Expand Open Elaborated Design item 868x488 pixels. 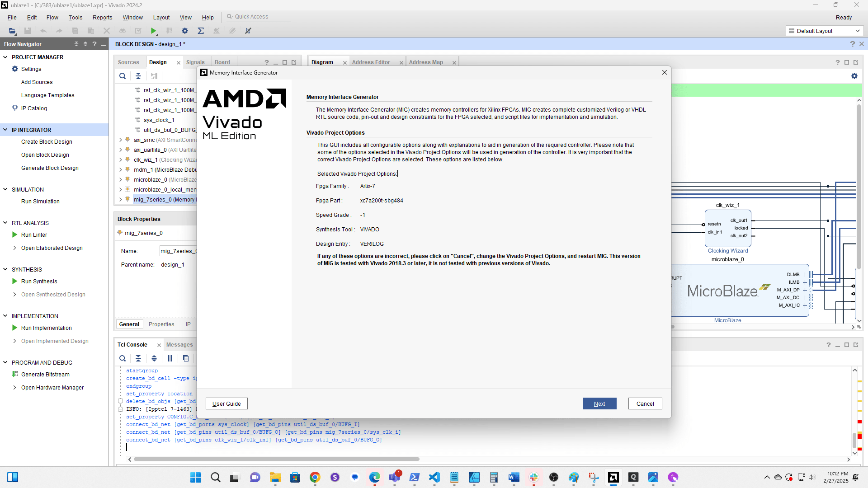coord(14,248)
